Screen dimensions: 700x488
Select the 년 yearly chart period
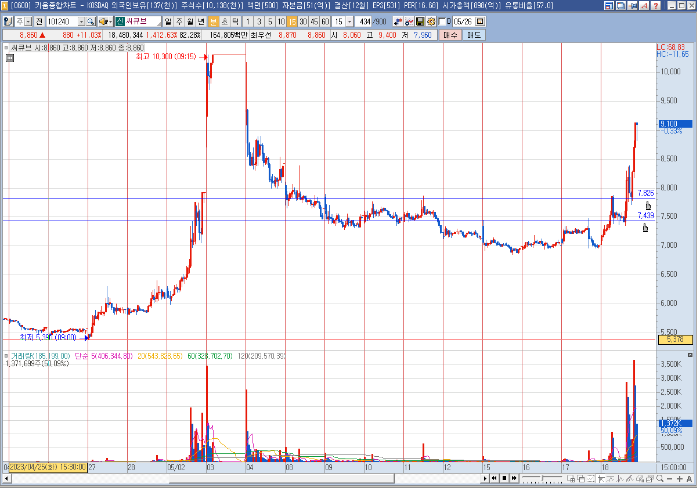tap(201, 21)
